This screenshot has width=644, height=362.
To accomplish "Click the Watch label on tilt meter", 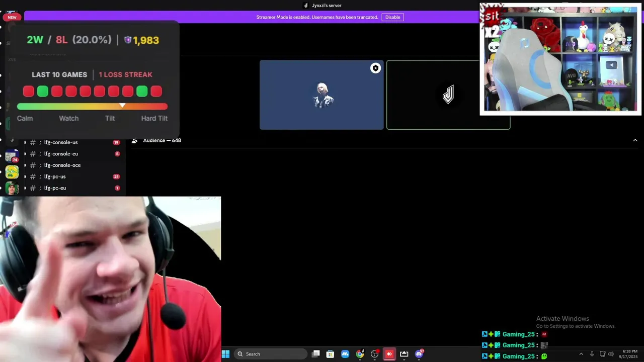I will coord(69,118).
